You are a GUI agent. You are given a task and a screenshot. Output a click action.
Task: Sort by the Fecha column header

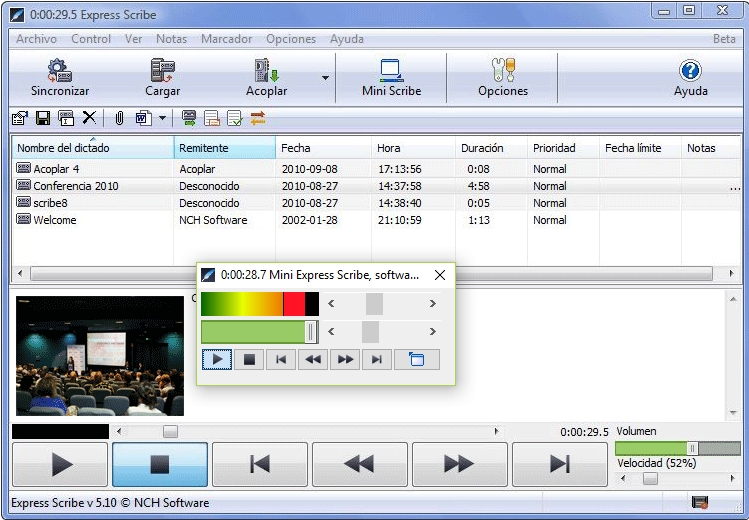pos(323,148)
